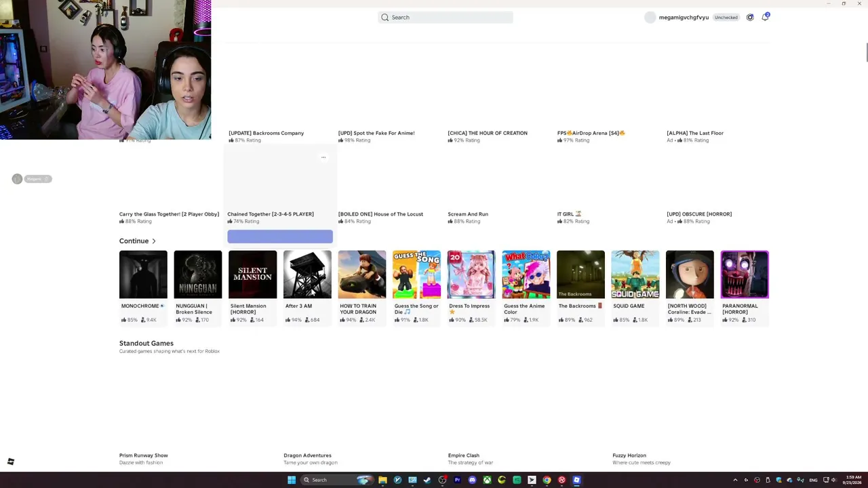Open File Explorer from the taskbar

coord(382,480)
